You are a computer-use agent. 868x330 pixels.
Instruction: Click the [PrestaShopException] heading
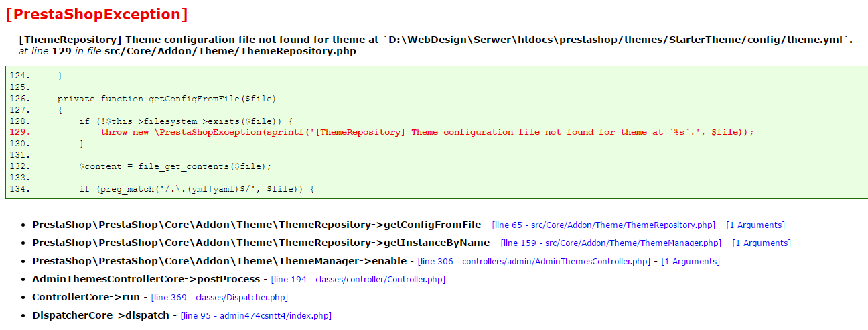96,14
